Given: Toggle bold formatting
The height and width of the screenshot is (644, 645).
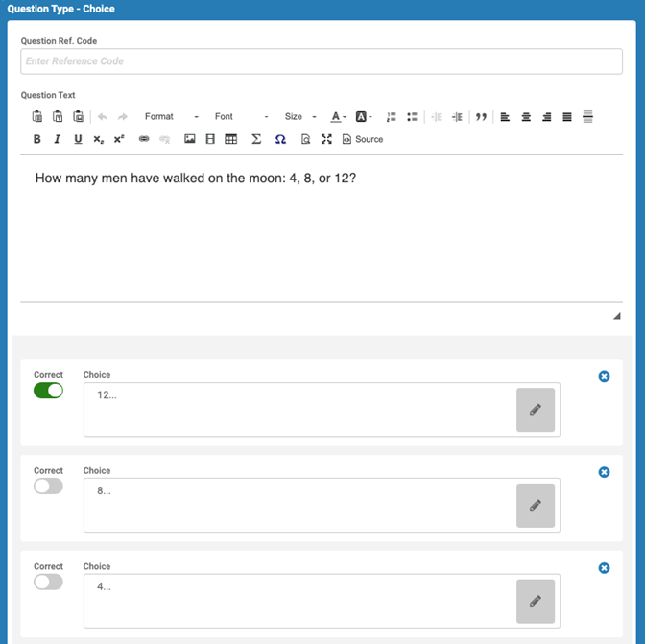Looking at the screenshot, I should pyautogui.click(x=37, y=139).
